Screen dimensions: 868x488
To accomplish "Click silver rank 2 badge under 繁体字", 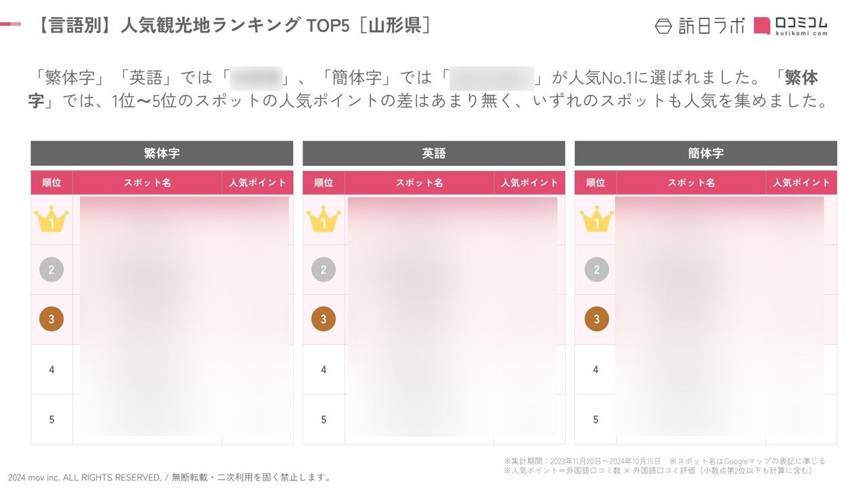I will [x=52, y=270].
